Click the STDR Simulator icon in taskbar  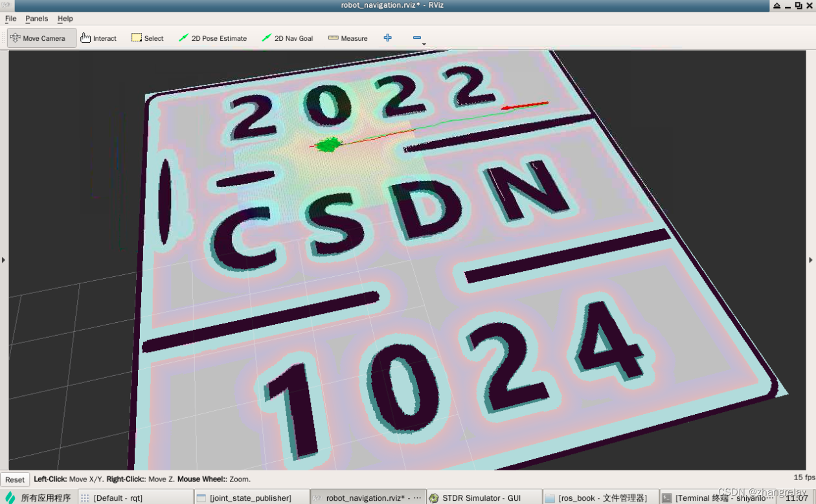(434, 498)
